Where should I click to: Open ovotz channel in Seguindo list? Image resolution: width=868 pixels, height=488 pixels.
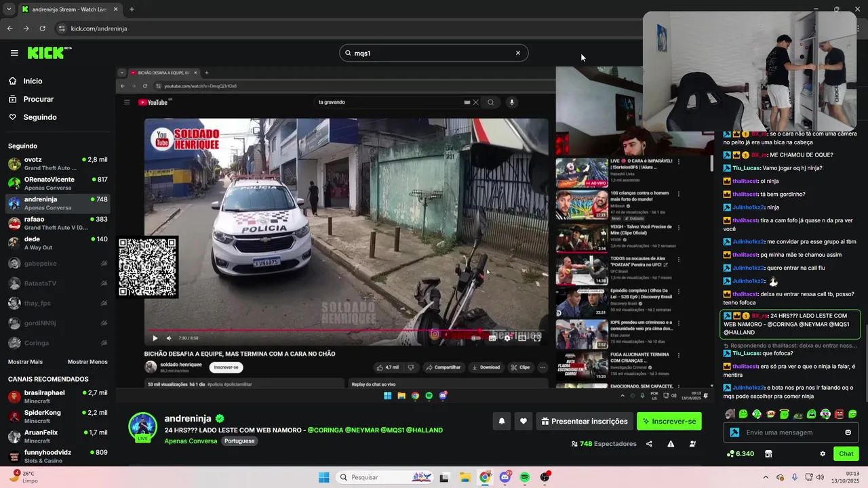[x=58, y=163]
